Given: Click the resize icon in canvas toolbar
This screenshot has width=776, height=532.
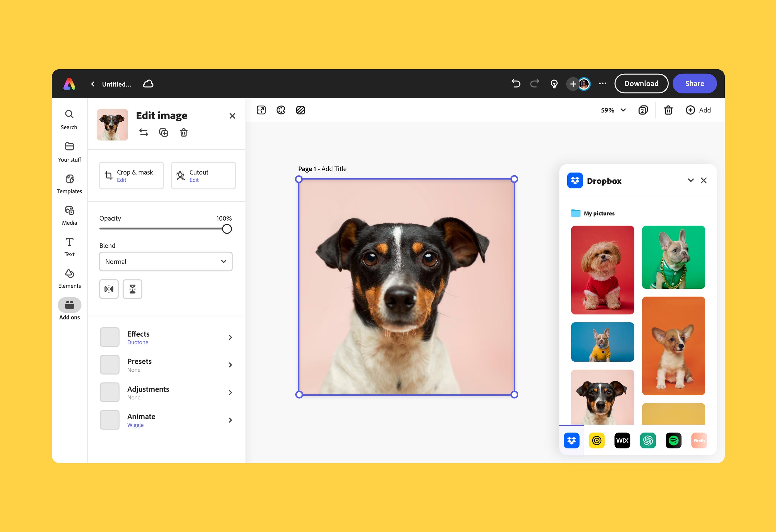Looking at the screenshot, I should pyautogui.click(x=261, y=110).
